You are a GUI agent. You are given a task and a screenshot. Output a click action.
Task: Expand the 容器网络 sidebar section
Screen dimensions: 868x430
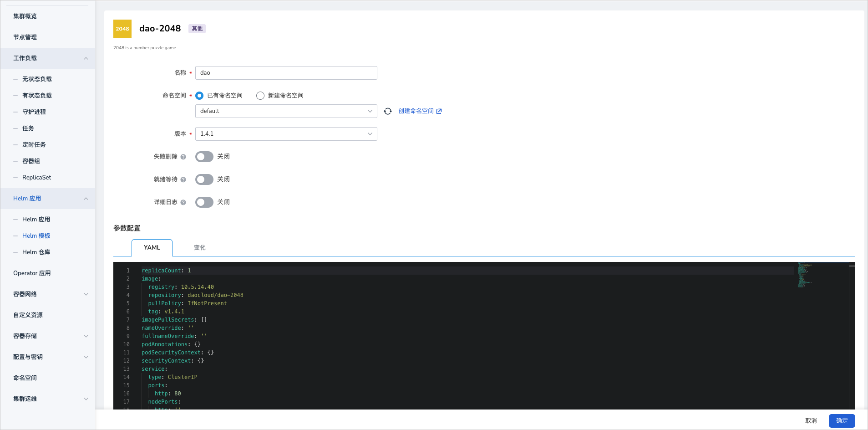(x=48, y=294)
